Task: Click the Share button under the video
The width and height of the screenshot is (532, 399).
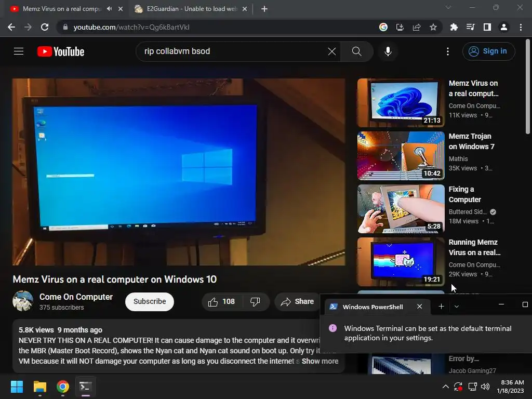Action: pos(298,301)
